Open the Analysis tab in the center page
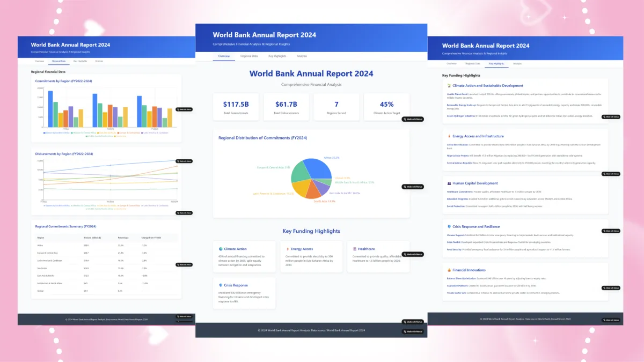This screenshot has width=644, height=362. tap(302, 56)
